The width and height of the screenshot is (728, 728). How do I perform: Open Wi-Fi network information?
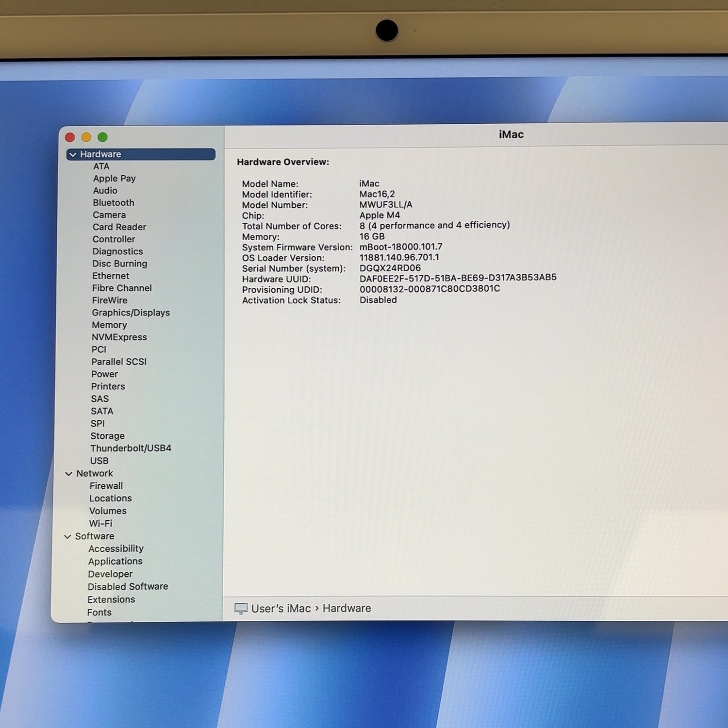pyautogui.click(x=100, y=524)
